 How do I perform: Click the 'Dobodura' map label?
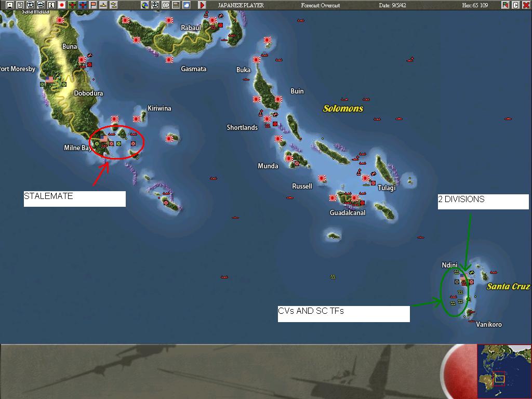(x=88, y=94)
